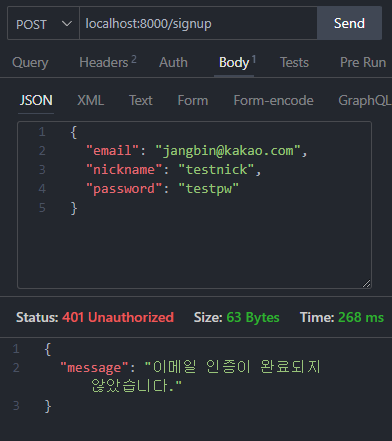Click the "jangbin@kakao.com" value
Screen dimensions: 392x441
[228, 151]
